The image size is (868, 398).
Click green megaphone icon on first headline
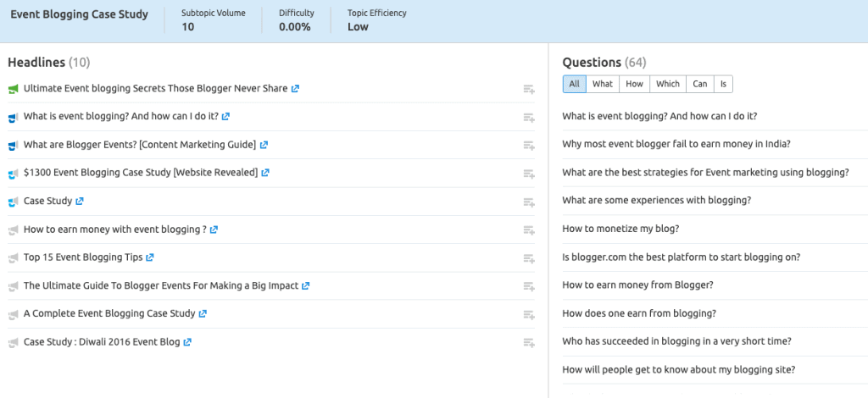(x=14, y=88)
